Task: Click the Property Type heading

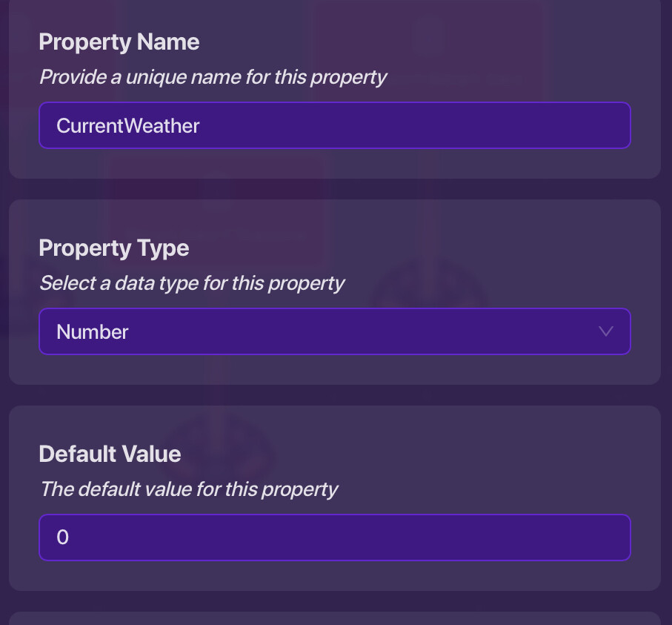Action: click(113, 248)
